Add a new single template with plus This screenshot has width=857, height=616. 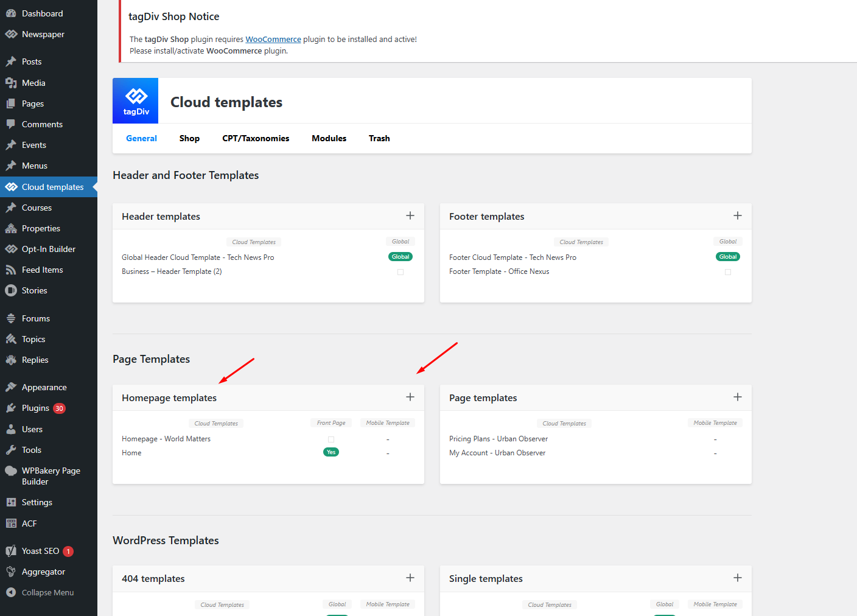pyautogui.click(x=738, y=578)
